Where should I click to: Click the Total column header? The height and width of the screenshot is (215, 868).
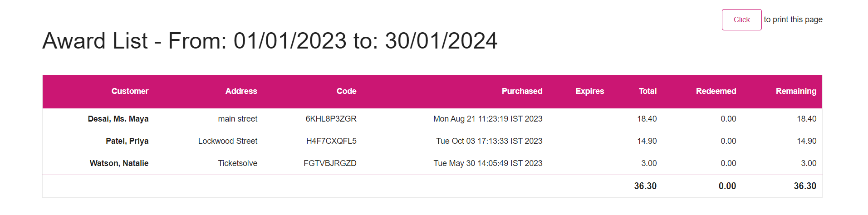tap(647, 91)
